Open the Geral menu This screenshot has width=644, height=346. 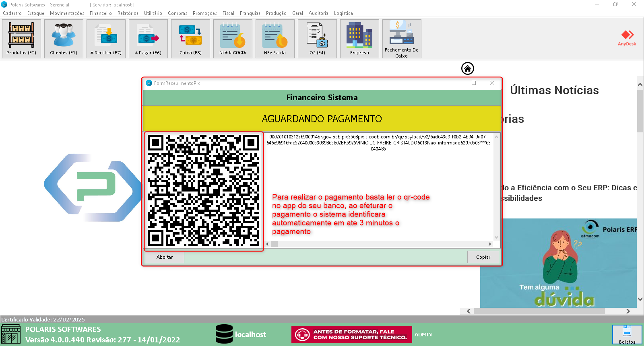point(297,13)
